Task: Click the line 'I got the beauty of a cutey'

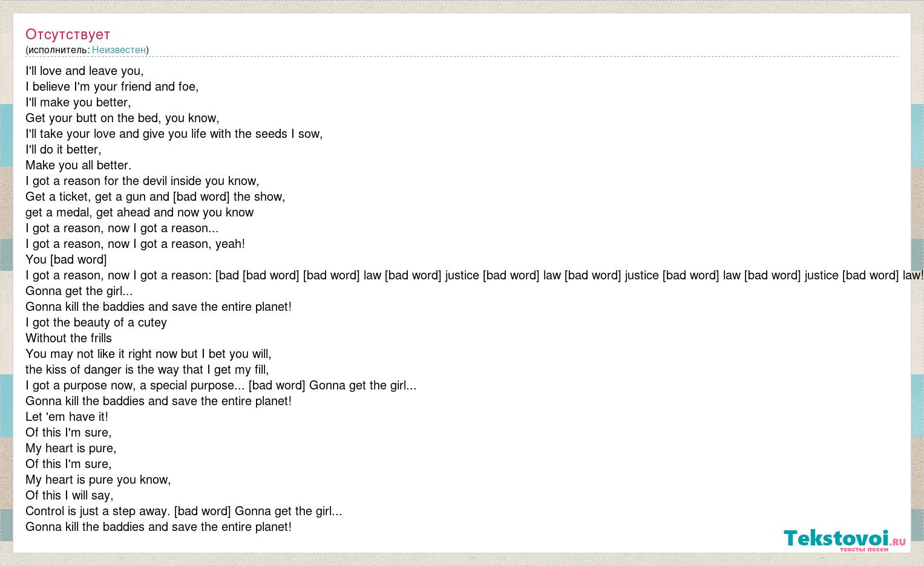Action: [x=96, y=322]
